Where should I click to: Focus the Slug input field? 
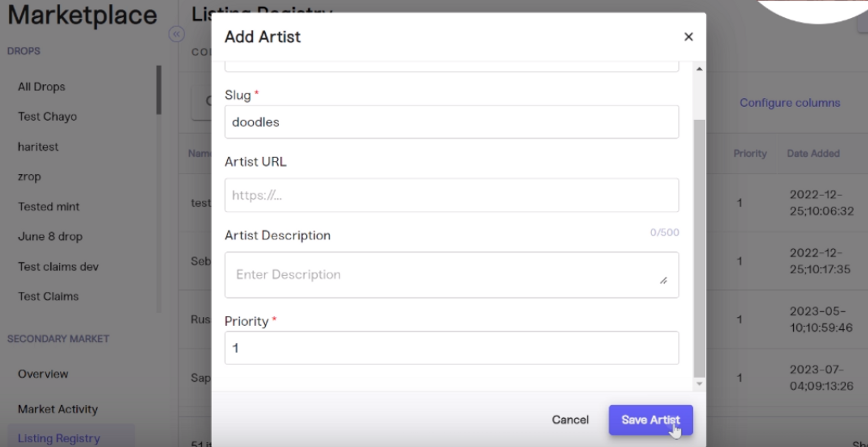pyautogui.click(x=451, y=122)
